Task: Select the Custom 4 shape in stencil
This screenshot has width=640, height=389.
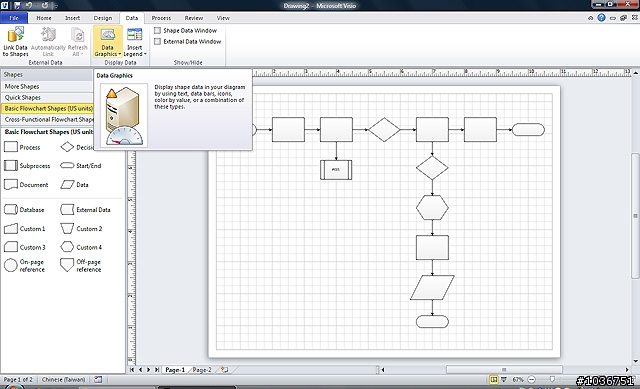Action: (x=81, y=247)
